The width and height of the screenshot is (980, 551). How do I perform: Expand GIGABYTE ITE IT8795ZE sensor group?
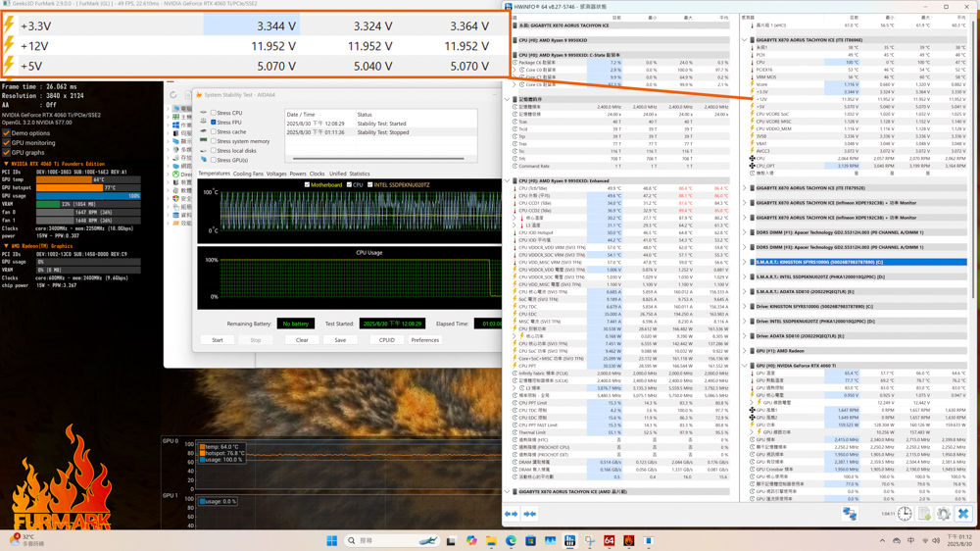(745, 187)
